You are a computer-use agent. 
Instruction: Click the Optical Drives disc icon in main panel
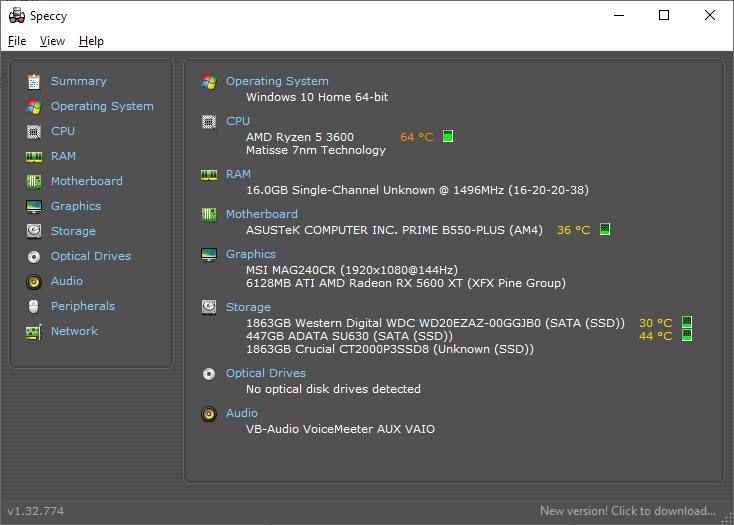(209, 374)
